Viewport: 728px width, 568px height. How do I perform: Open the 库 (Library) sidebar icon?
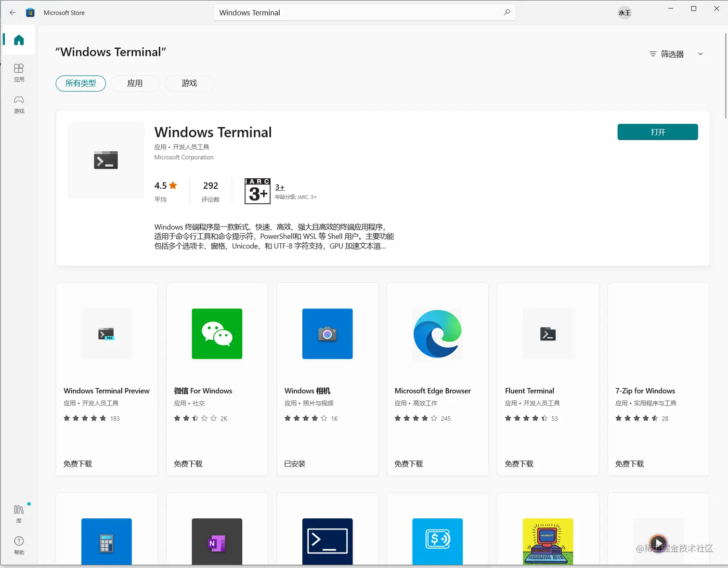(x=19, y=514)
